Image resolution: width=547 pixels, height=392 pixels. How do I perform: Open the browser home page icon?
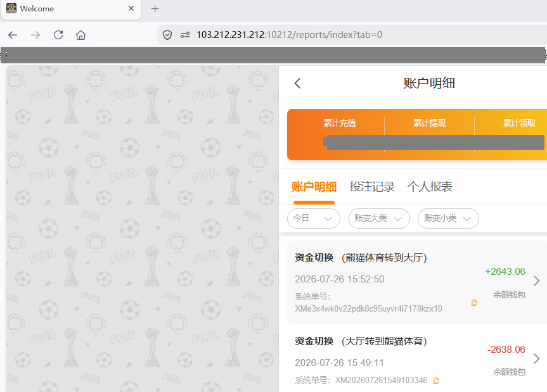(80, 35)
